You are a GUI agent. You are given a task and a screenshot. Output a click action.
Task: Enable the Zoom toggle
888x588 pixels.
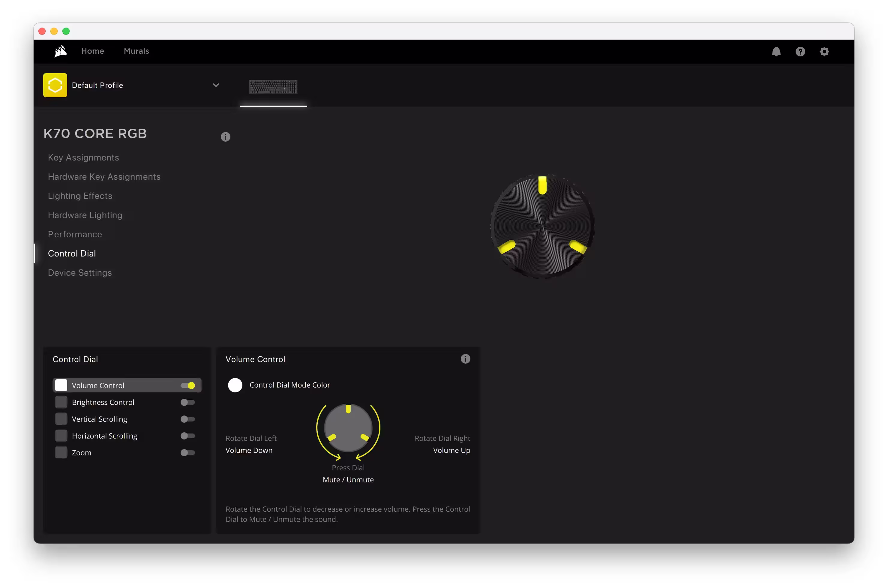point(188,453)
